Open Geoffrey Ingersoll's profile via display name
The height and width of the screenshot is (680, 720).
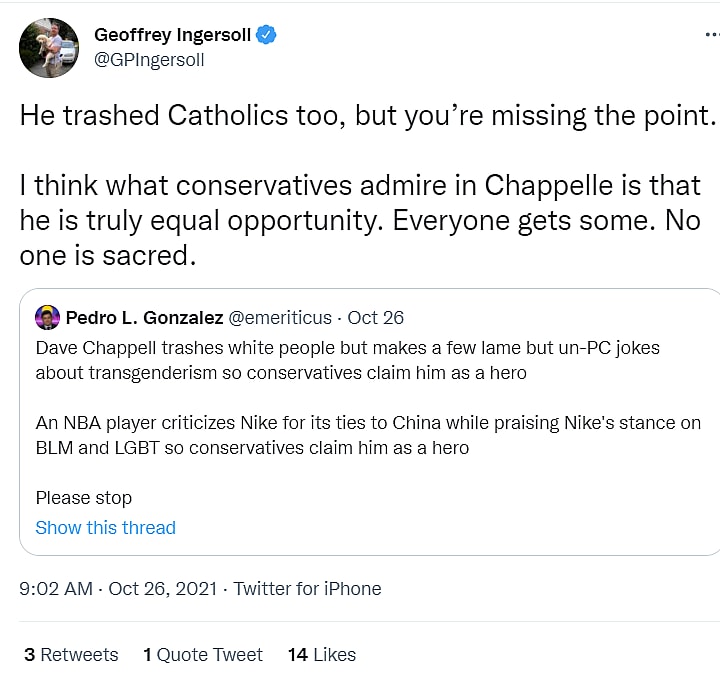pos(172,35)
